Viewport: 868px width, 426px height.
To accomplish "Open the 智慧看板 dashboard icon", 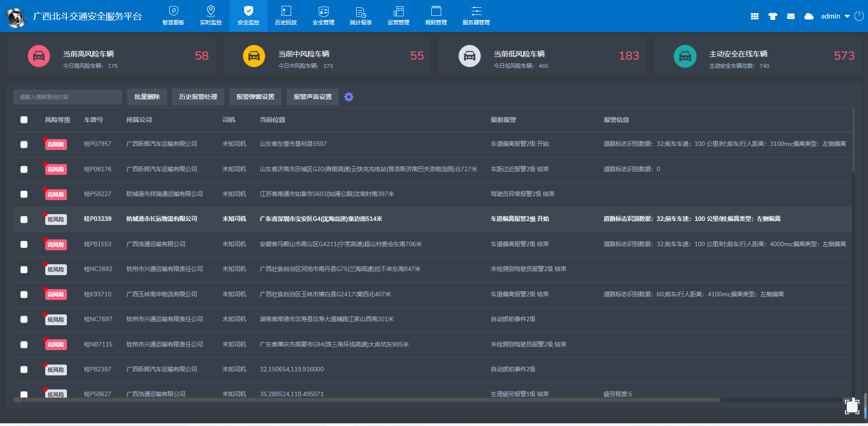I will 174,11.
